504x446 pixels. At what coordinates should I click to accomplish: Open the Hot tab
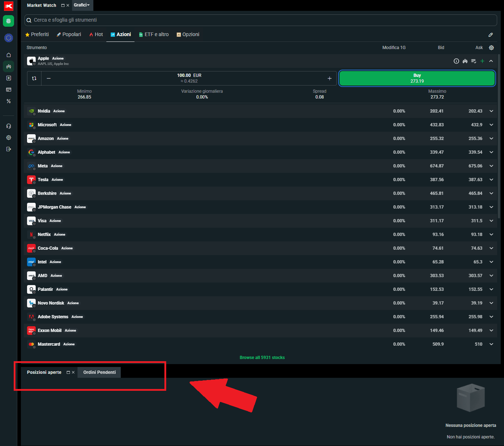[x=96, y=35]
